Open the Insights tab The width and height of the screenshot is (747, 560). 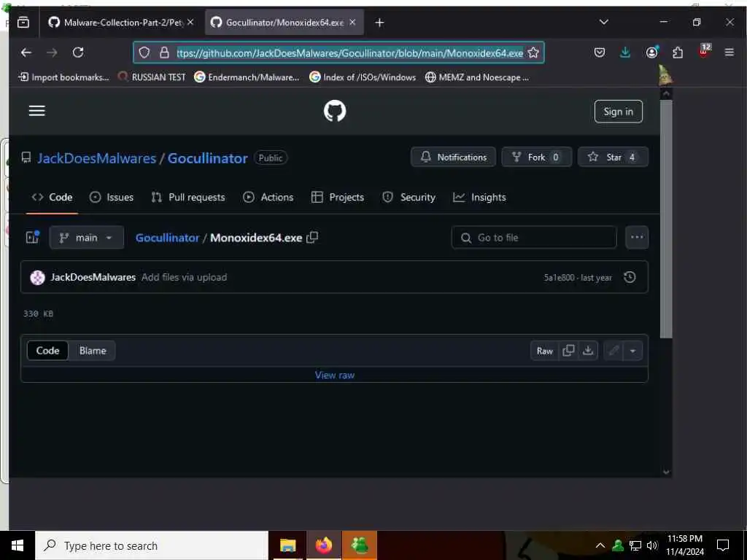[x=479, y=197]
